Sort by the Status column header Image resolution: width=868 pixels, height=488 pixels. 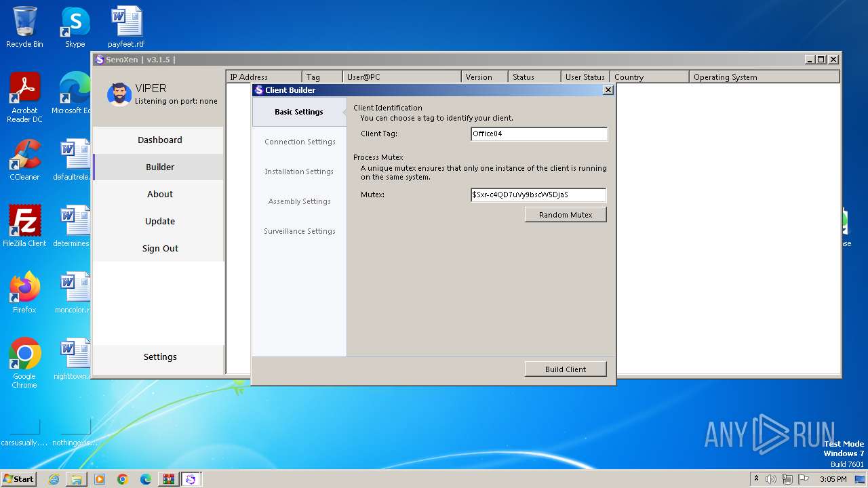point(534,77)
